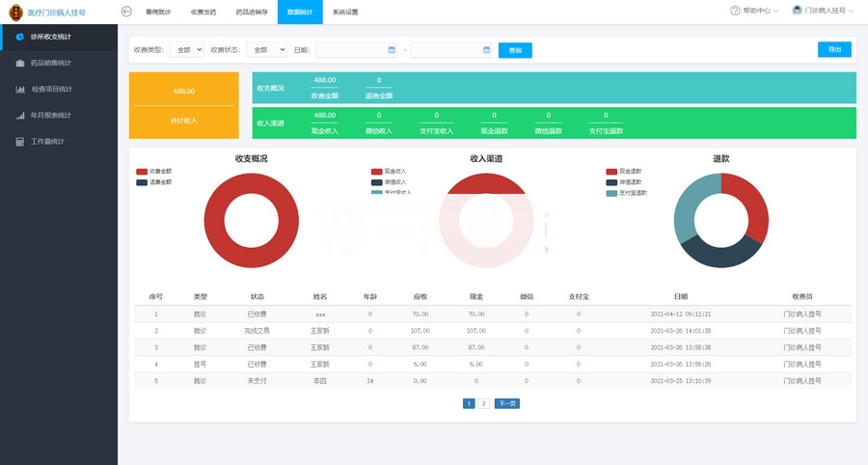Expand the 门诊病人挂号 user menu

coord(823,11)
